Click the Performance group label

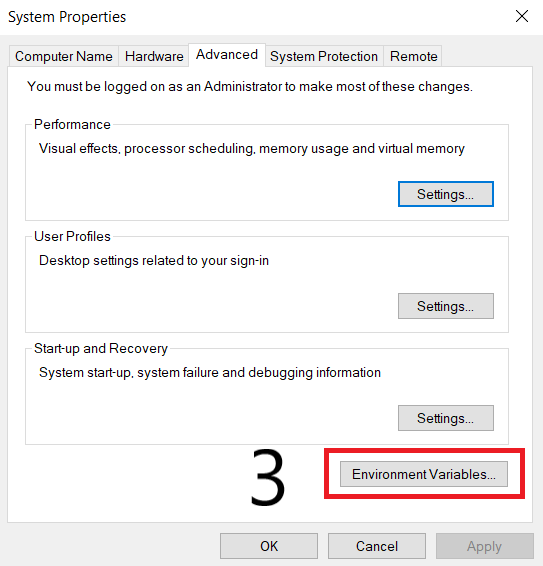pos(72,125)
